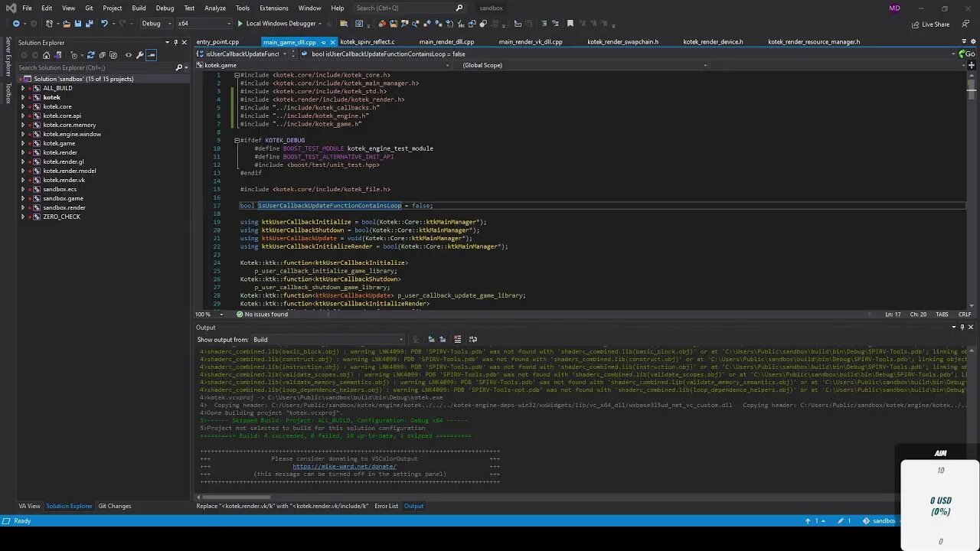980x551 pixels.
Task: Open the Extensions menu
Action: click(x=274, y=8)
